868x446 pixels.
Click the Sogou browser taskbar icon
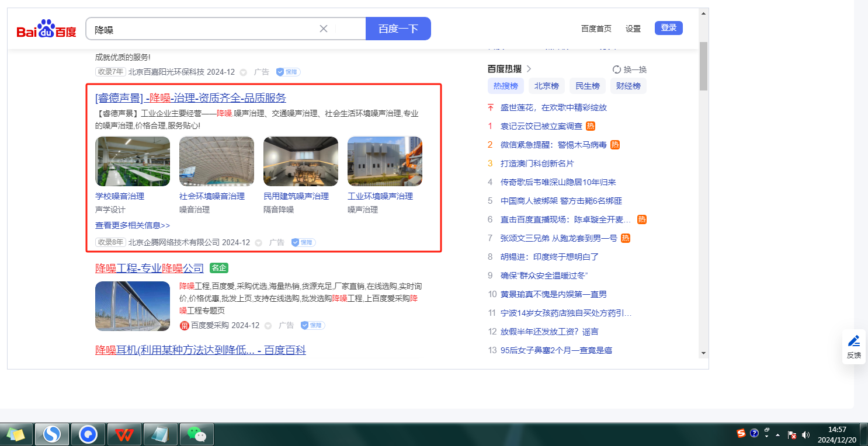tap(52, 434)
